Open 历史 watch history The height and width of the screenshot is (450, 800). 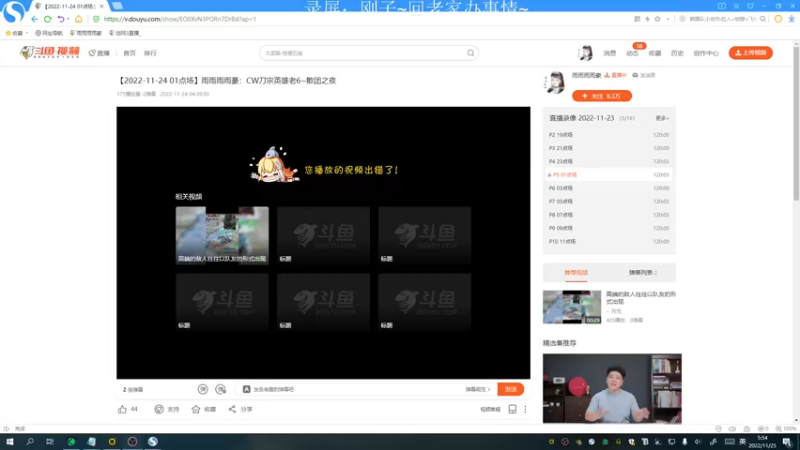point(677,53)
